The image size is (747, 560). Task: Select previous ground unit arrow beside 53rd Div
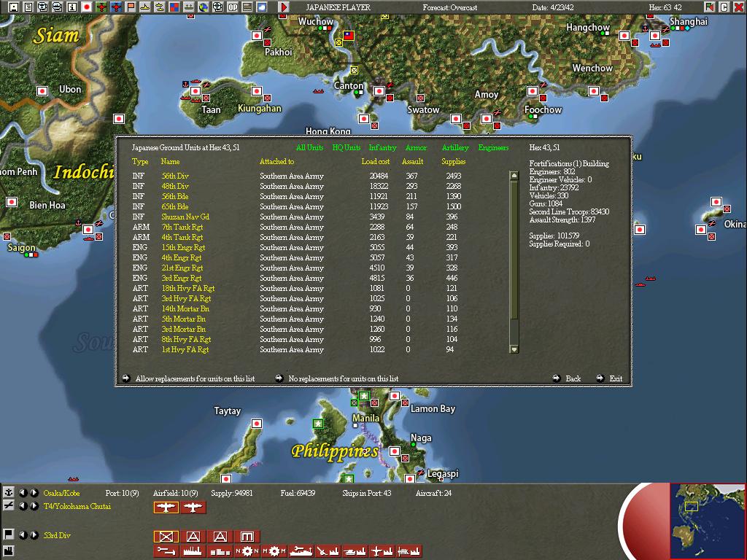coord(23,534)
